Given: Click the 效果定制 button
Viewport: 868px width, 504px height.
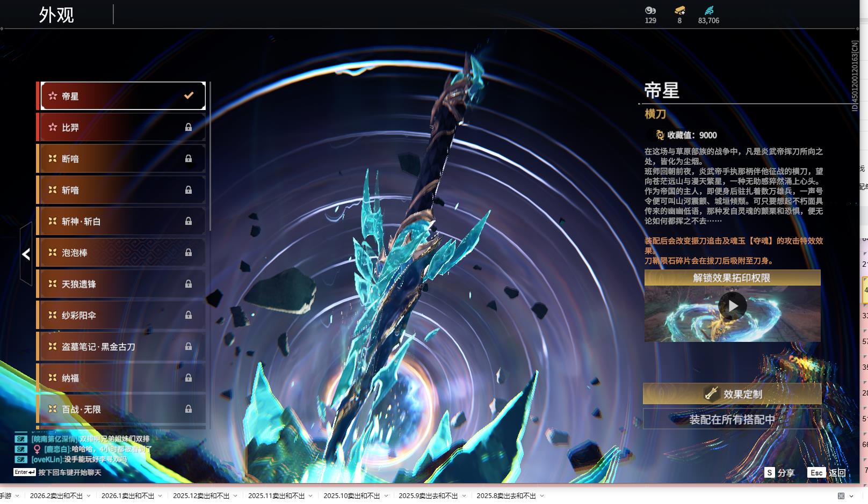Looking at the screenshot, I should tap(732, 394).
